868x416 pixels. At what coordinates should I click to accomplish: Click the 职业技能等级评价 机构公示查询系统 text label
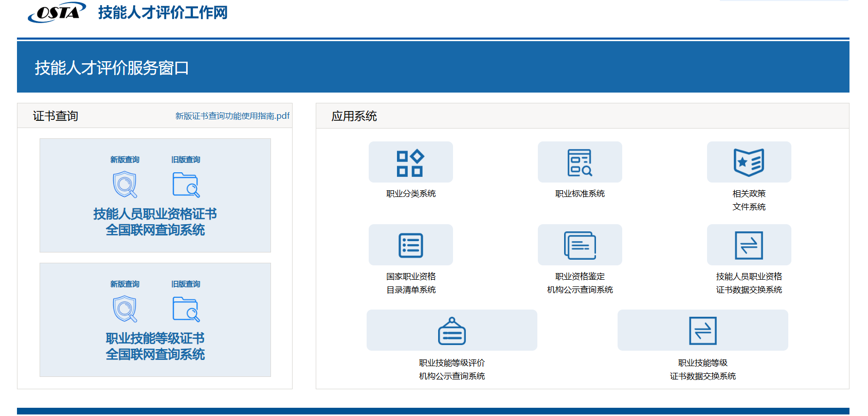point(452,369)
